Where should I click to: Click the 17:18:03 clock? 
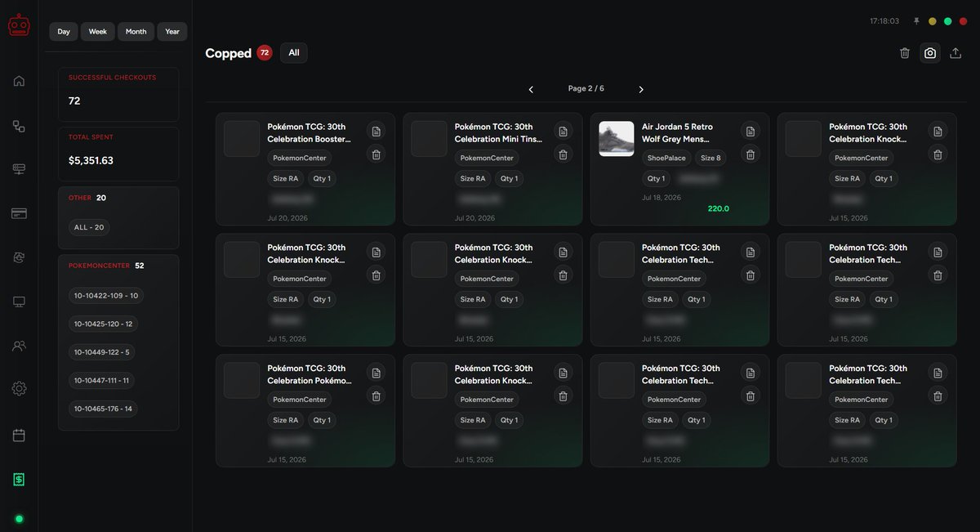tap(884, 21)
